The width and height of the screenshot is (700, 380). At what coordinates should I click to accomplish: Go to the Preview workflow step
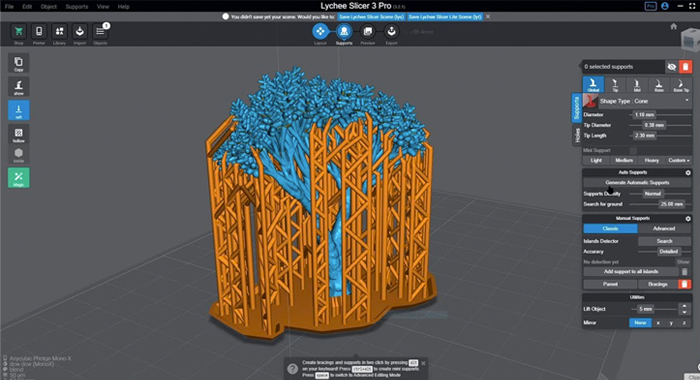(x=367, y=31)
